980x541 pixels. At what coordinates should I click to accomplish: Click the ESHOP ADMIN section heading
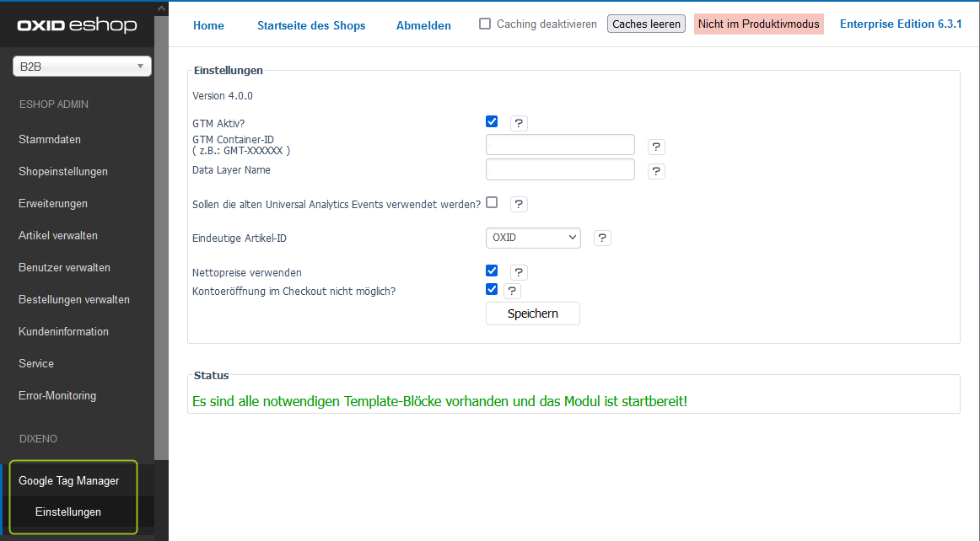coord(54,104)
